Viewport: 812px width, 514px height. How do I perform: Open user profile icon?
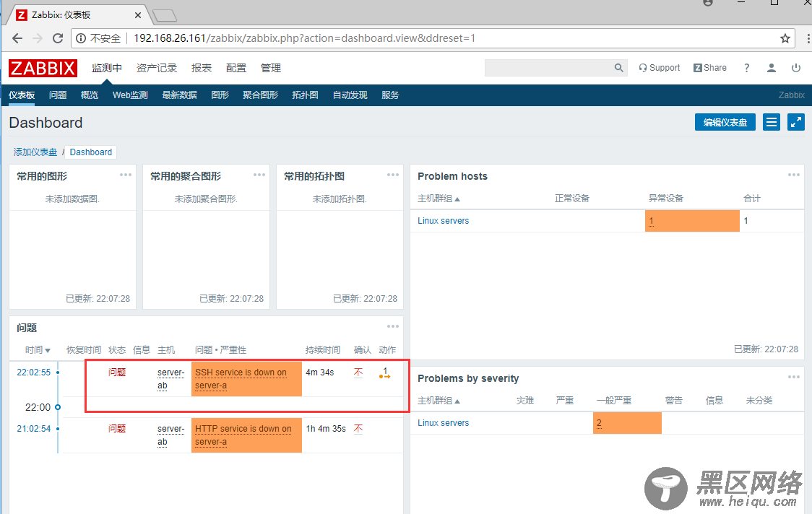[771, 68]
